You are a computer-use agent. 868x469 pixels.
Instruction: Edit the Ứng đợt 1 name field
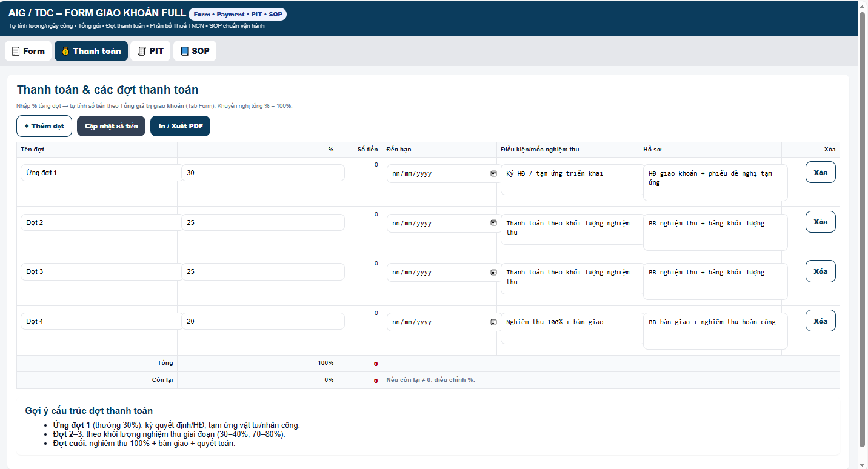[101, 173]
